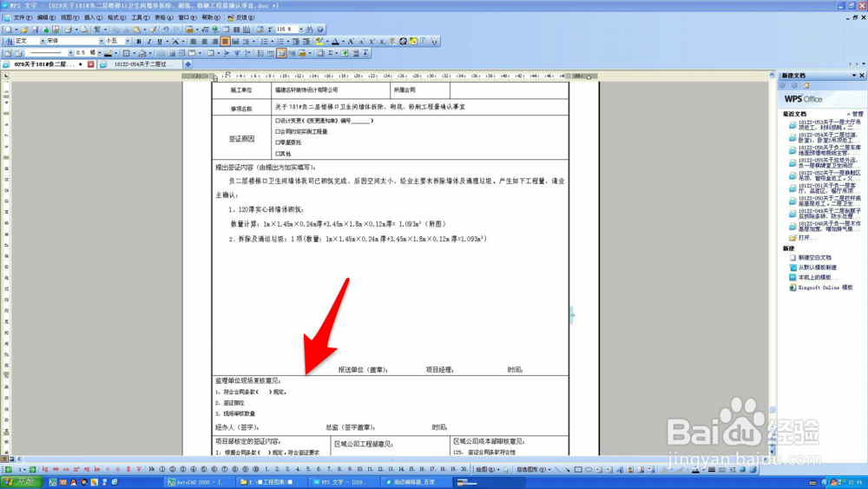Open the paragraph style dropdown showing 正文
The width and height of the screenshot is (868, 489).
click(x=42, y=42)
